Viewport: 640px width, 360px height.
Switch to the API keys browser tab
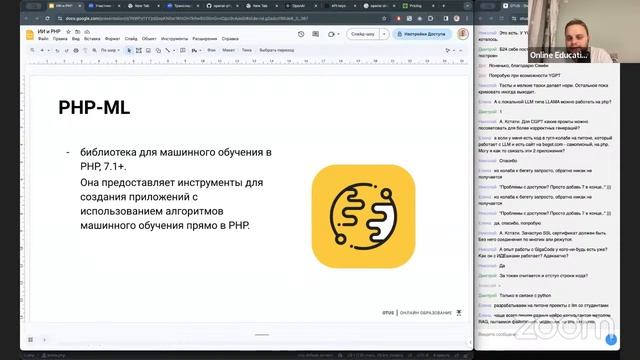(x=340, y=6)
